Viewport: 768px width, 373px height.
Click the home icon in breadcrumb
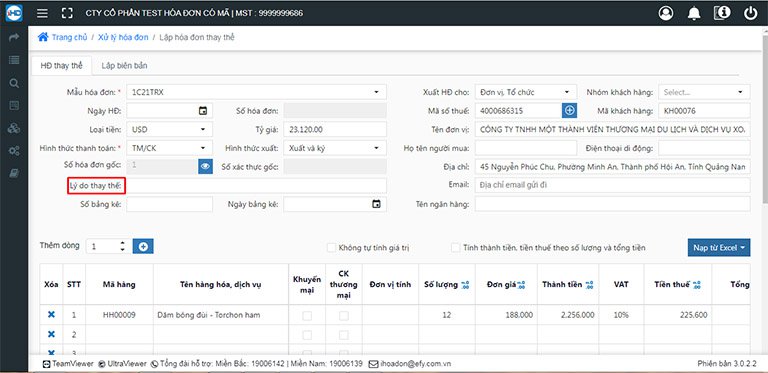point(43,37)
